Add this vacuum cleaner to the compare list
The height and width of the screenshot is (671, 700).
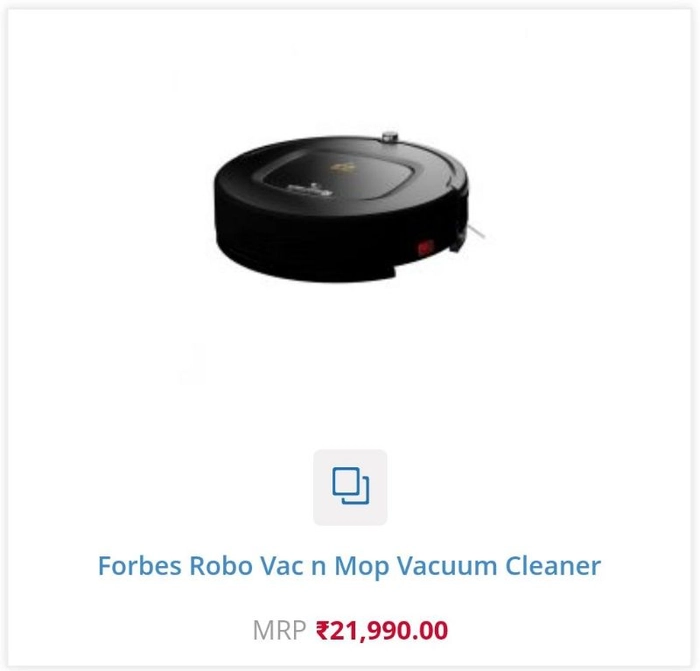350,487
